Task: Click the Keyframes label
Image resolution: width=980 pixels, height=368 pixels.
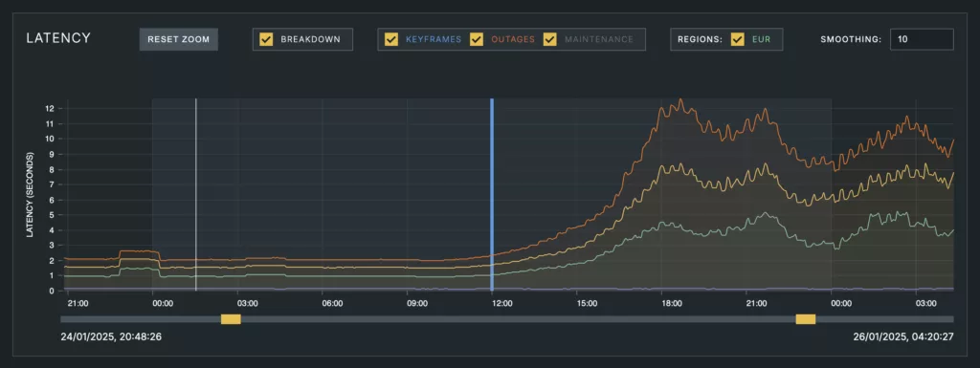Action: (434, 39)
